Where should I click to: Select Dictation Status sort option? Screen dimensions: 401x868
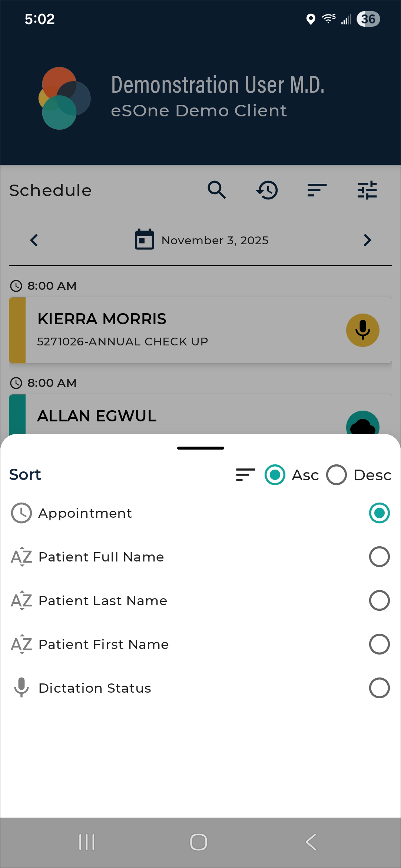(x=379, y=688)
